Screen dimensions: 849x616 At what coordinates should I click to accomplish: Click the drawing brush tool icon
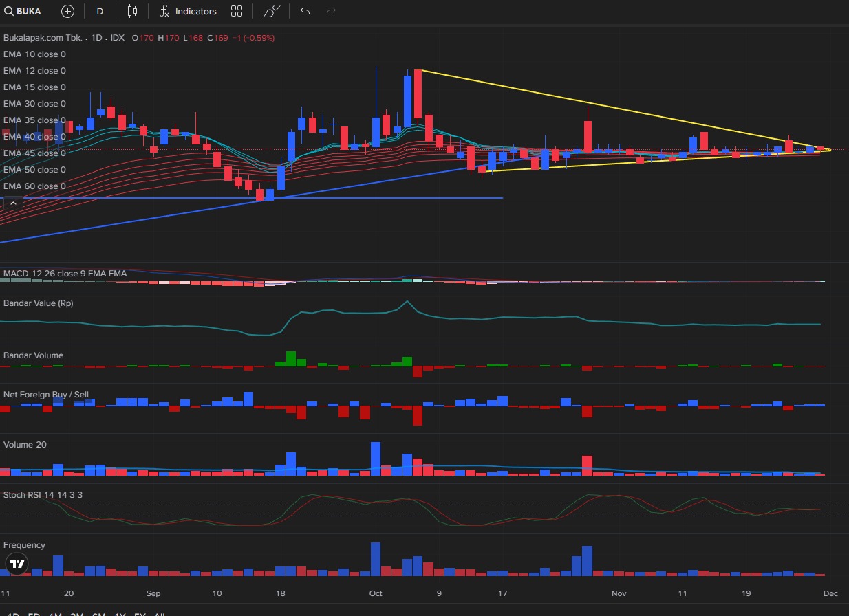tap(272, 11)
